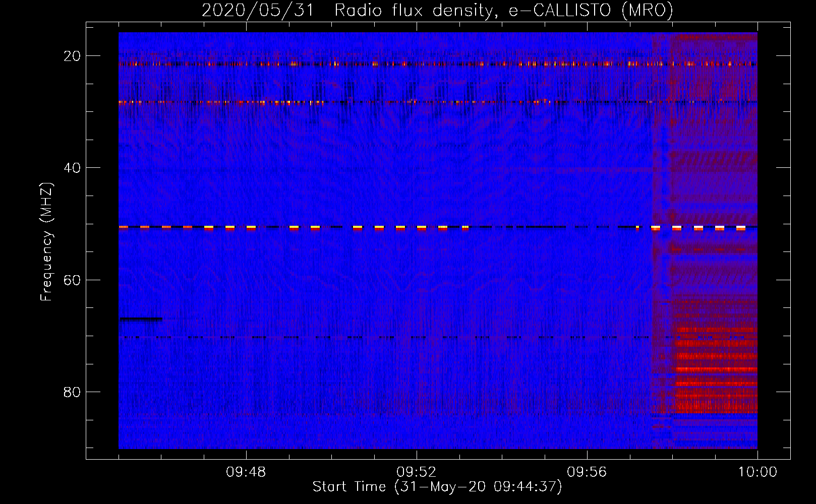This screenshot has height=504, width=816.
Task: Select the 'Frequency (MHZ)' y-axis label
Action: (x=46, y=242)
